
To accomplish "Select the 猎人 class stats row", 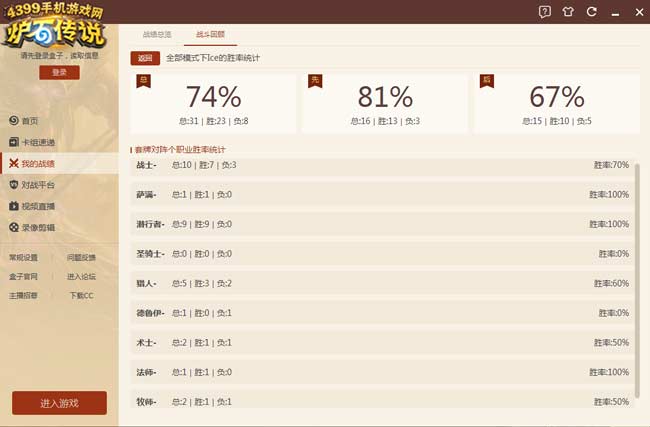I will [382, 284].
